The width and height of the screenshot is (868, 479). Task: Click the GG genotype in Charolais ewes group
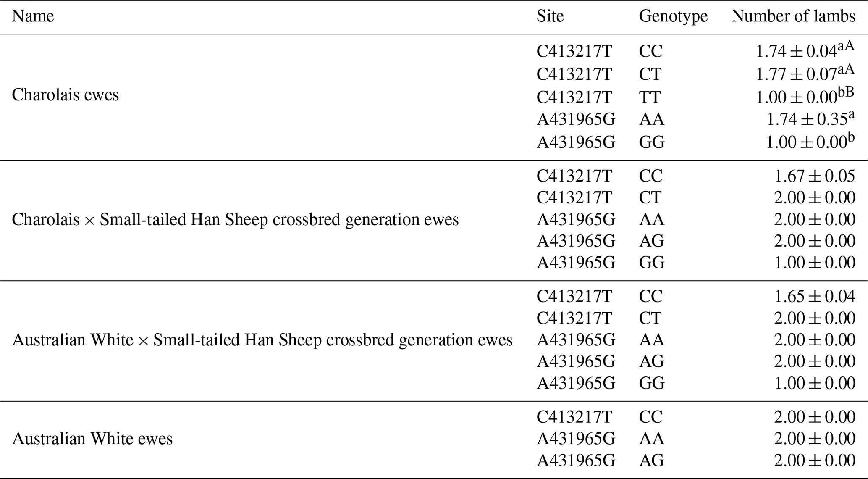652,142
